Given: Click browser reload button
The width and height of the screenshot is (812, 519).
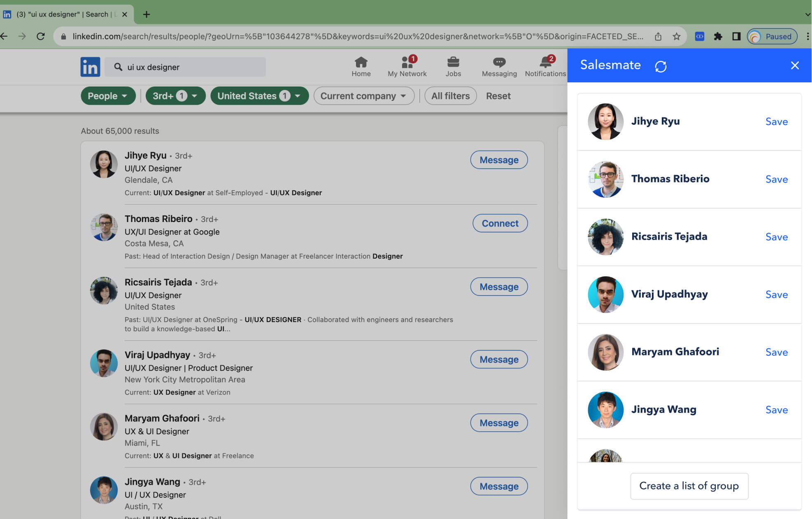Looking at the screenshot, I should pyautogui.click(x=40, y=36).
